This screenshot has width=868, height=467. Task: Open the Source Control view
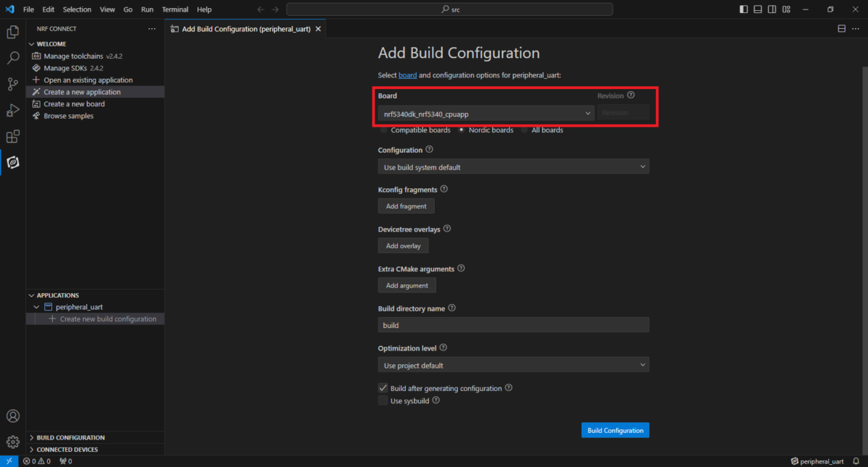click(12, 84)
